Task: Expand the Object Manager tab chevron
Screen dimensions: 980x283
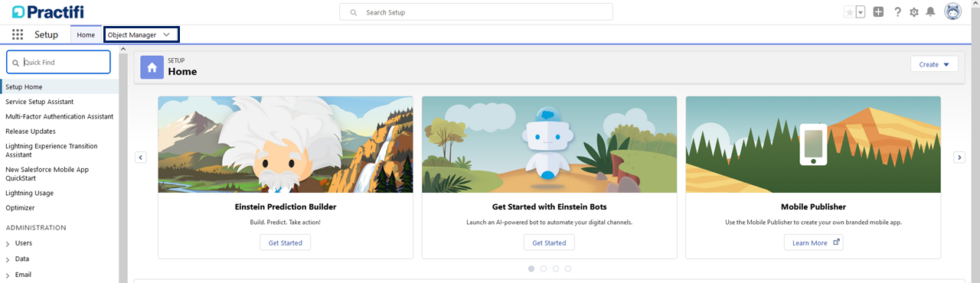Action: coord(166,34)
